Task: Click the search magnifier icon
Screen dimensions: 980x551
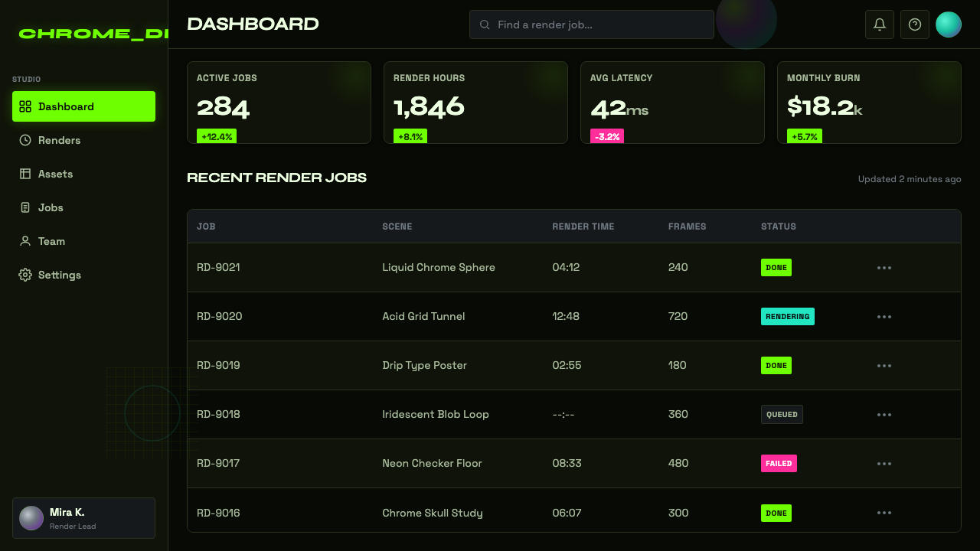Action: click(485, 24)
